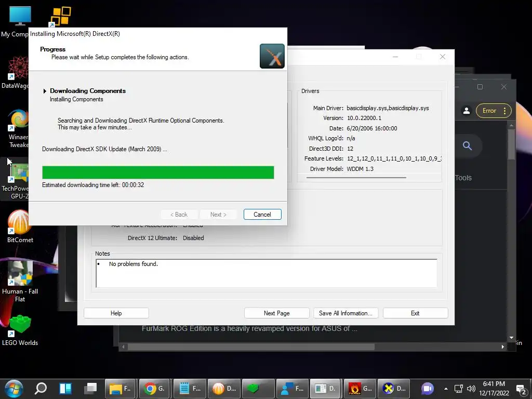
Task: Click the disabled Next button in installer
Action: [x=218, y=215]
